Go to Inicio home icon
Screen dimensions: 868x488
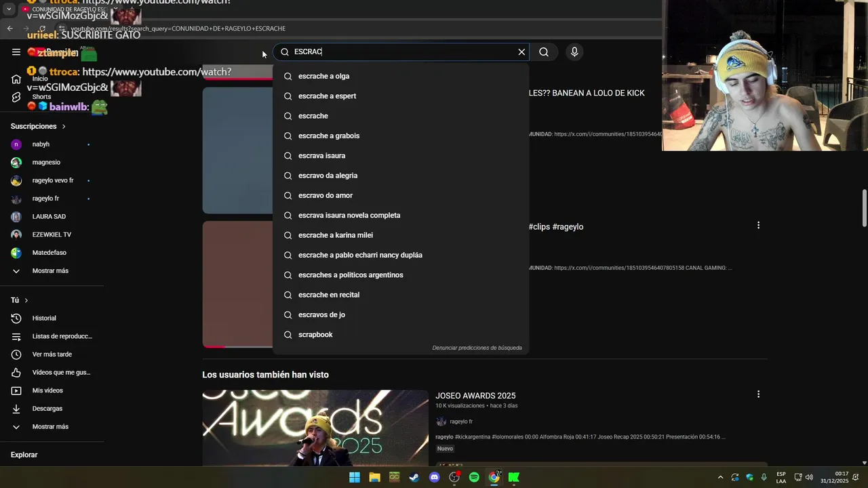(16, 79)
